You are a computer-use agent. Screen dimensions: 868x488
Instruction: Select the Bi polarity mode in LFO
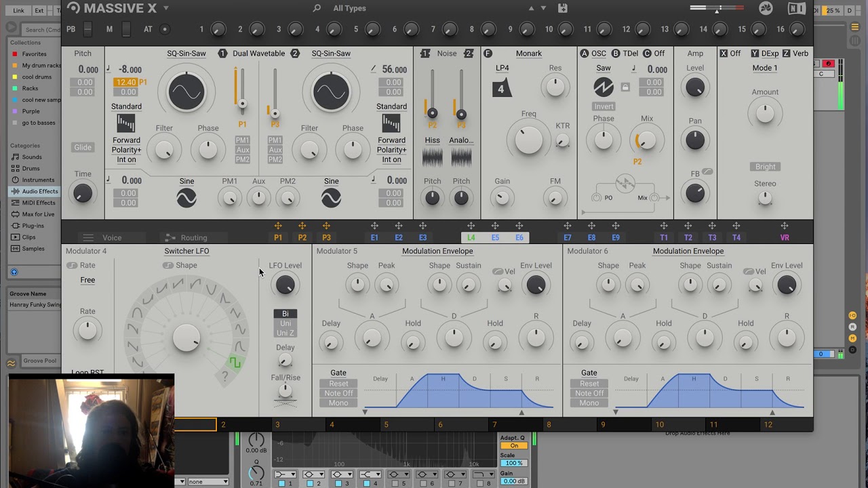[x=285, y=314]
